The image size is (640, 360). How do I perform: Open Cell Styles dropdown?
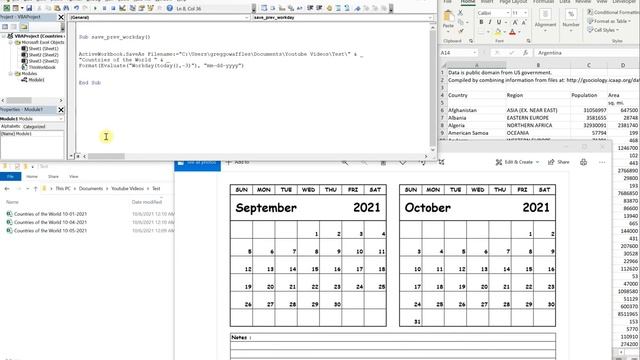click(604, 30)
